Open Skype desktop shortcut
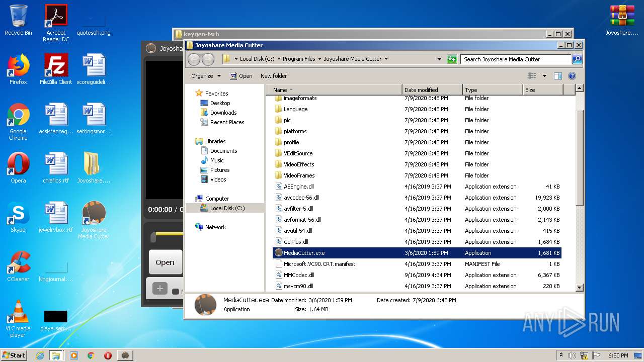 [x=18, y=217]
